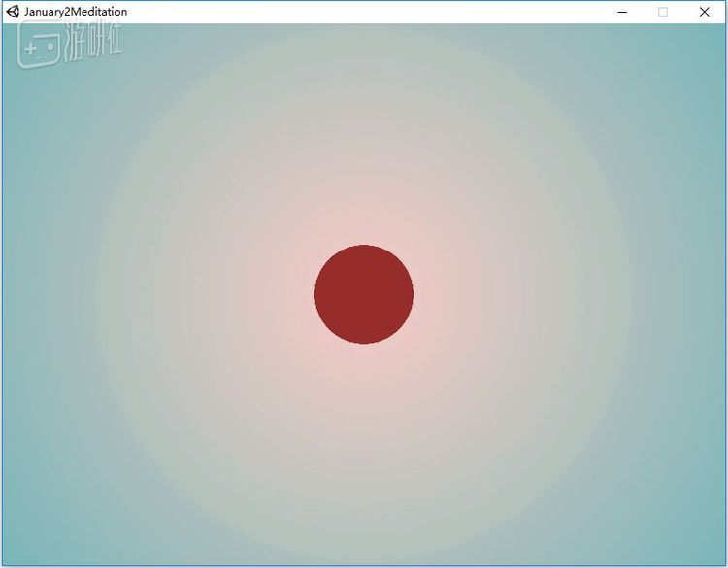
Task: Click the center of the dark red circle
Action: [364, 294]
